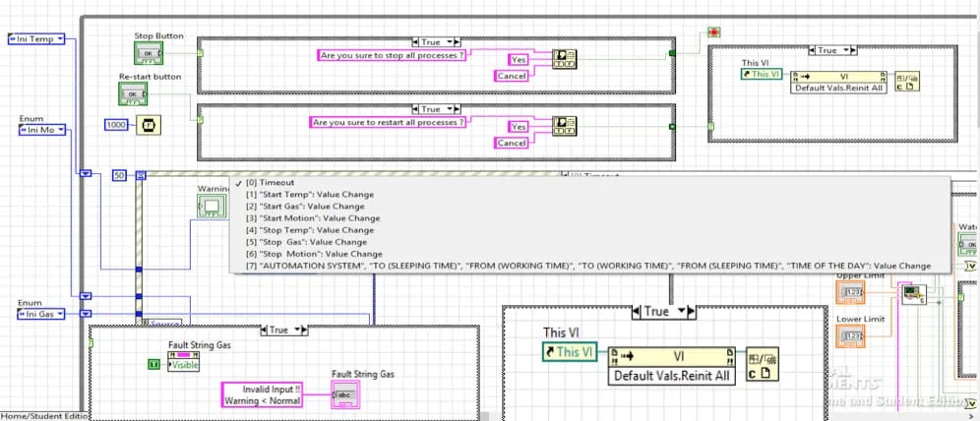Select the Lower Limit numeric control
The height and width of the screenshot is (421, 980).
click(x=849, y=336)
